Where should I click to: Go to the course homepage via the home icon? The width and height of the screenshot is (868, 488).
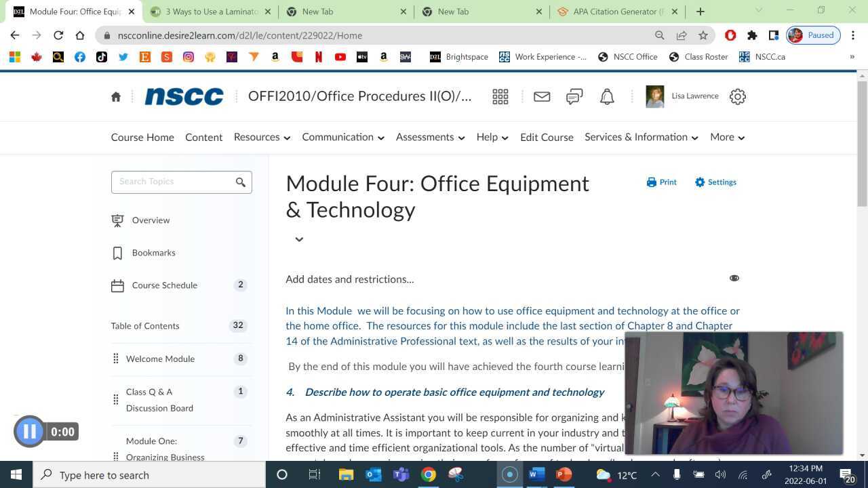pos(116,96)
